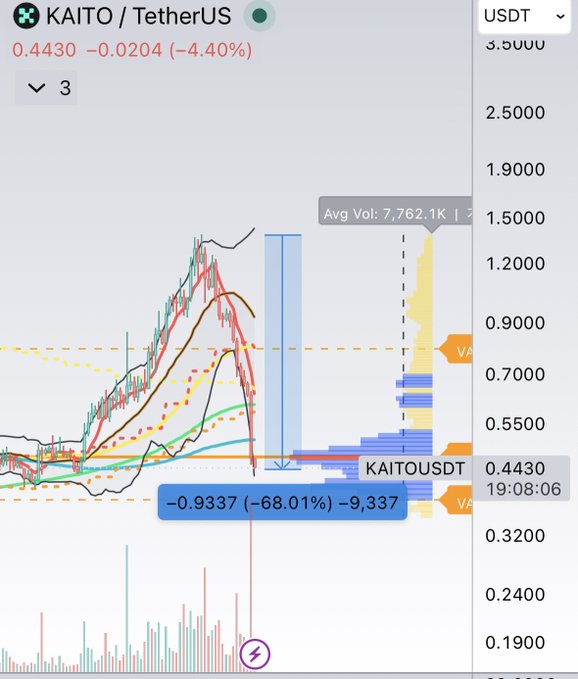The width and height of the screenshot is (578, 679).
Task: Expand the collapsed indicators legend showing 3
Action: click(x=46, y=88)
